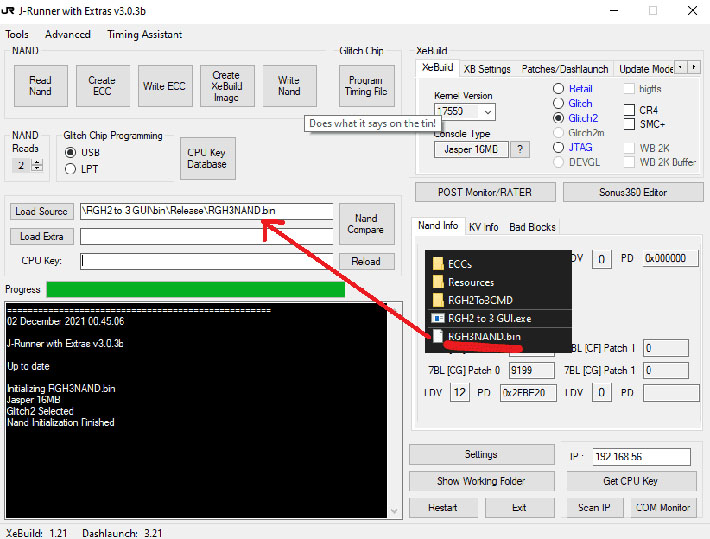Image resolution: width=710 pixels, height=539 pixels.
Task: Click the Get CPU Key button
Action: pos(631,481)
